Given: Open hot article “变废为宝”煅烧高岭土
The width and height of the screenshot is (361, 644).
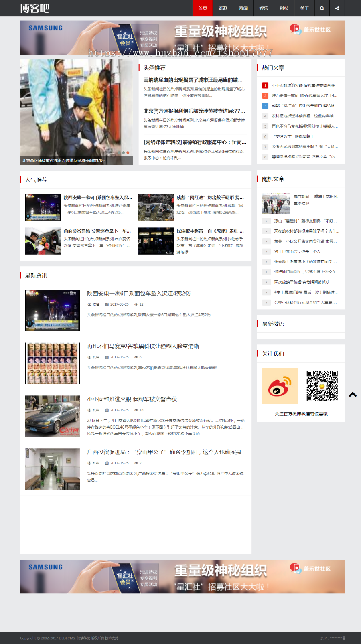Looking at the screenshot, I should click(x=293, y=136).
